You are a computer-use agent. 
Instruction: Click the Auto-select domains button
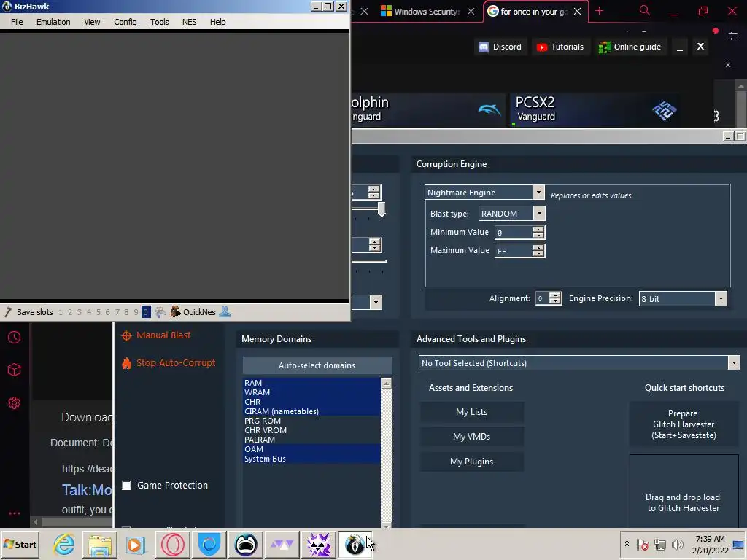coord(317,365)
